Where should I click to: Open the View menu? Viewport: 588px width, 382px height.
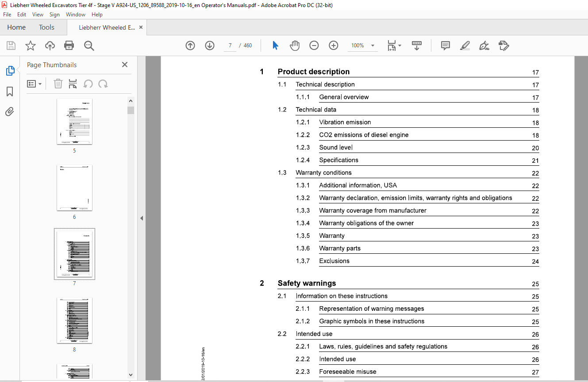pos(38,15)
